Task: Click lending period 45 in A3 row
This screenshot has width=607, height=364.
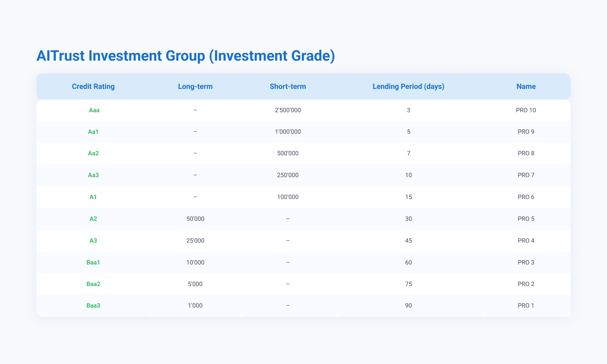Action: (409, 241)
